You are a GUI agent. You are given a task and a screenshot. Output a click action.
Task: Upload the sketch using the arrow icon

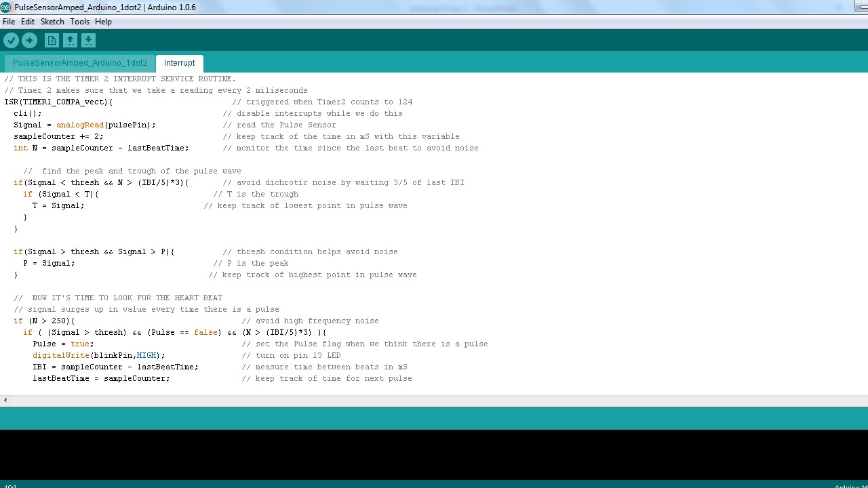[x=30, y=40]
